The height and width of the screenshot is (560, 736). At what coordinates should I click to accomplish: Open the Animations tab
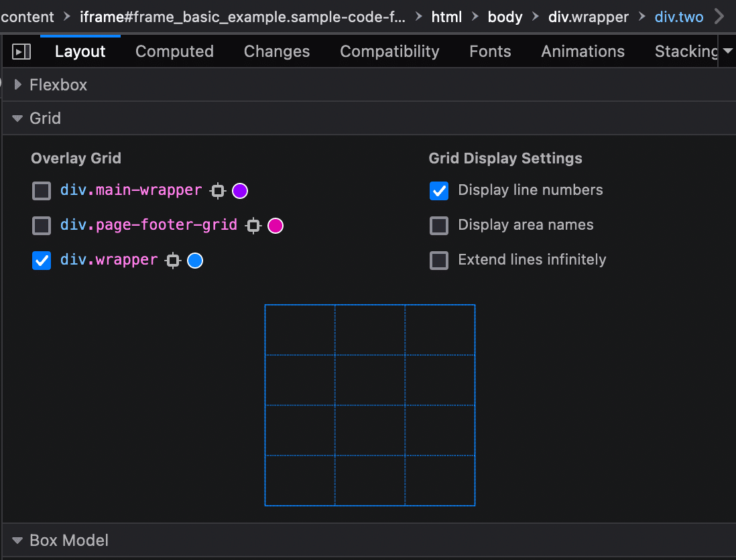[x=582, y=52]
